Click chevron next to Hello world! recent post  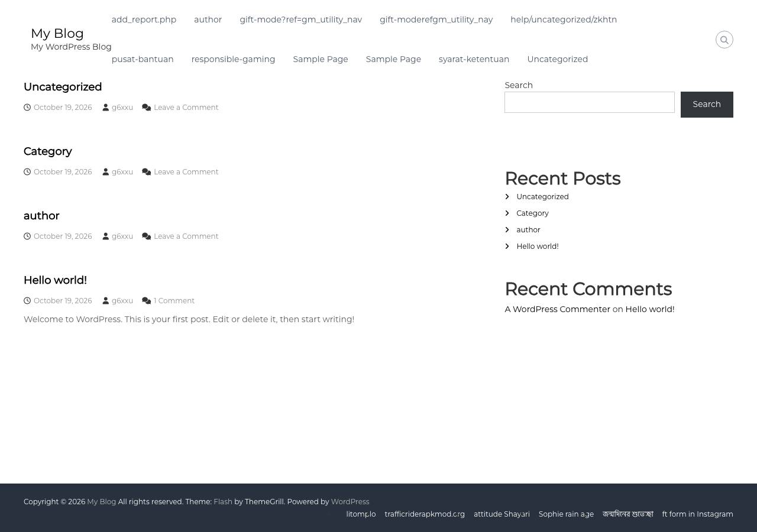(x=507, y=246)
